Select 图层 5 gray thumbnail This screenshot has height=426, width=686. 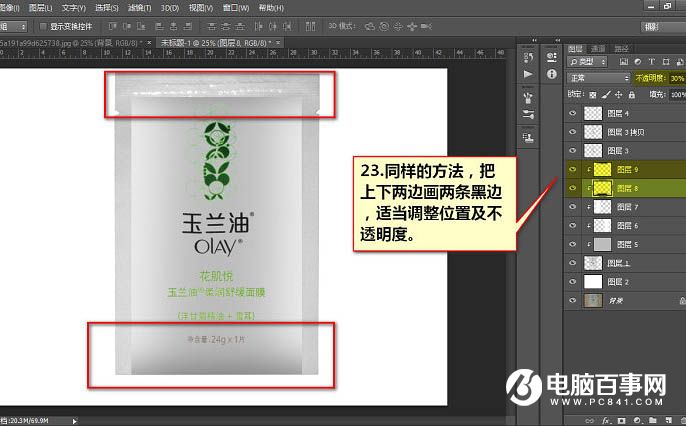tap(602, 244)
